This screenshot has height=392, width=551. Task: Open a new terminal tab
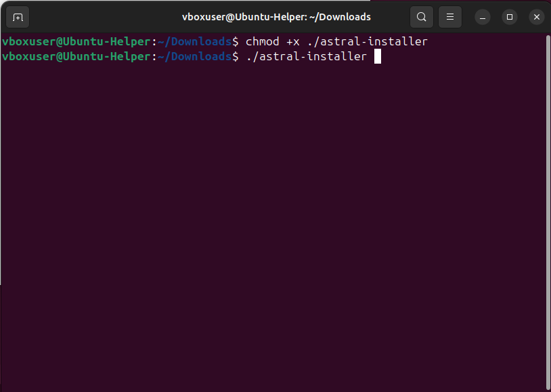pyautogui.click(x=18, y=17)
